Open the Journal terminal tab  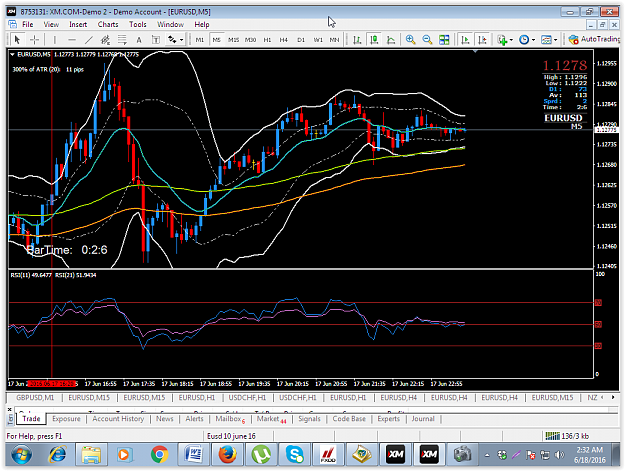[x=423, y=419]
